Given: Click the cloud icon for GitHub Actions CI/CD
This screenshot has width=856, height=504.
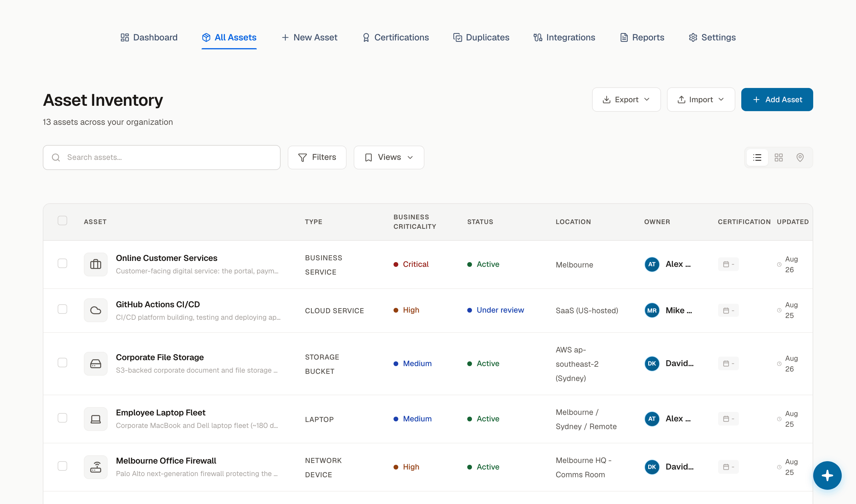Looking at the screenshot, I should [x=96, y=311].
